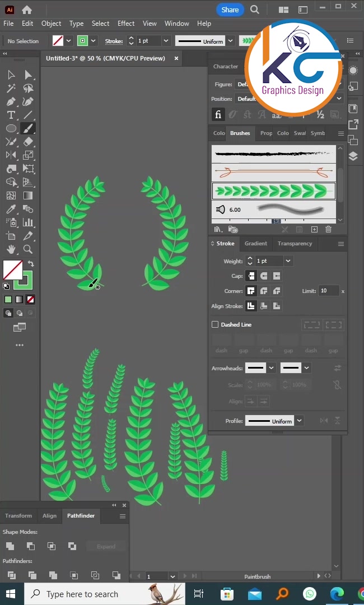Select the Perspective Grid tool
Image resolution: width=364 pixels, height=605 pixels.
click(x=28, y=182)
